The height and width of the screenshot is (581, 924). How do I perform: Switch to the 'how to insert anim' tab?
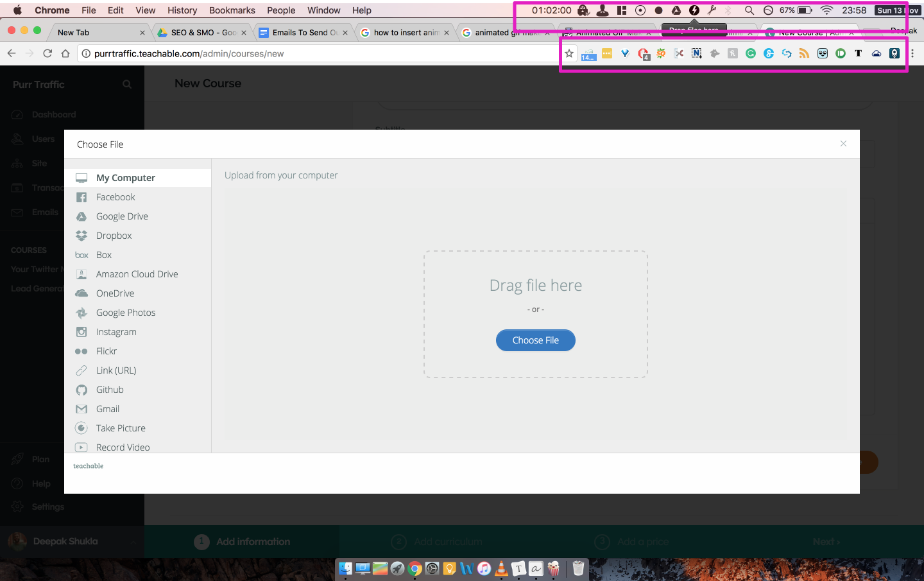[406, 32]
